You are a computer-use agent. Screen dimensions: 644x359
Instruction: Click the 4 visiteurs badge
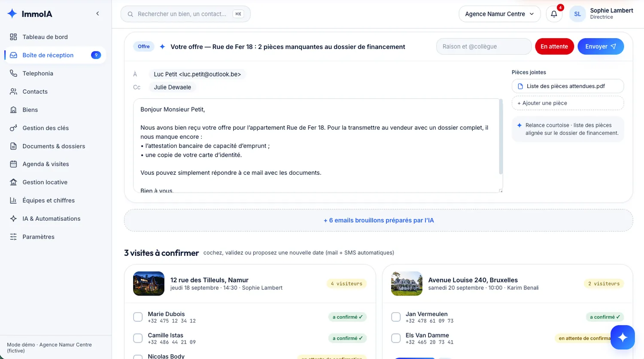click(x=346, y=283)
